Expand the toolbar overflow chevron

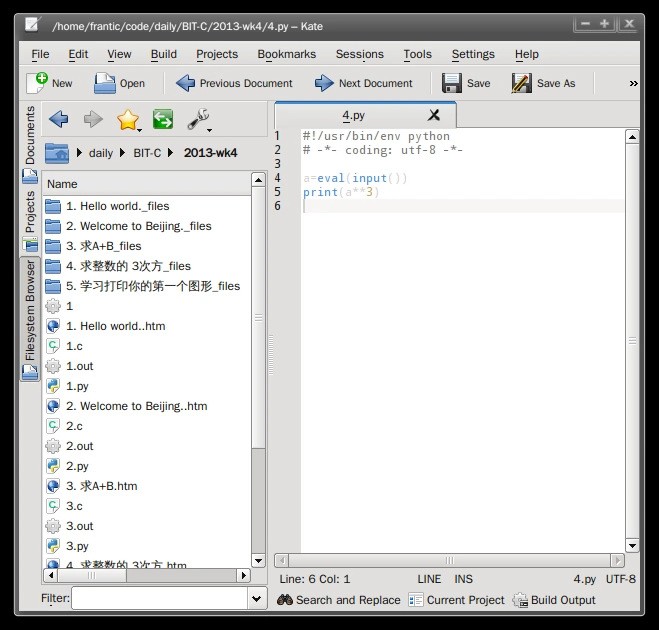[633, 84]
